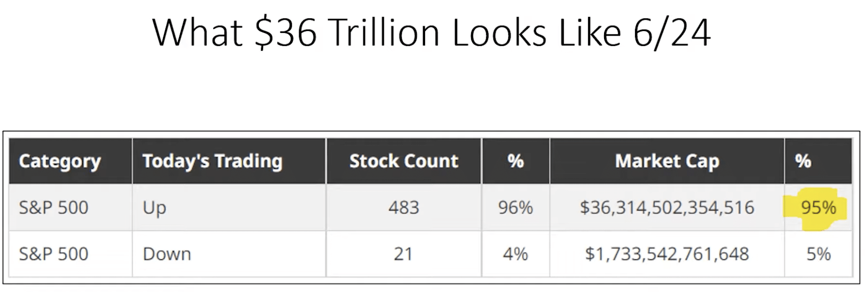This screenshot has height=298, width=868.
Task: Select the 5% market cap cell
Action: click(x=818, y=254)
